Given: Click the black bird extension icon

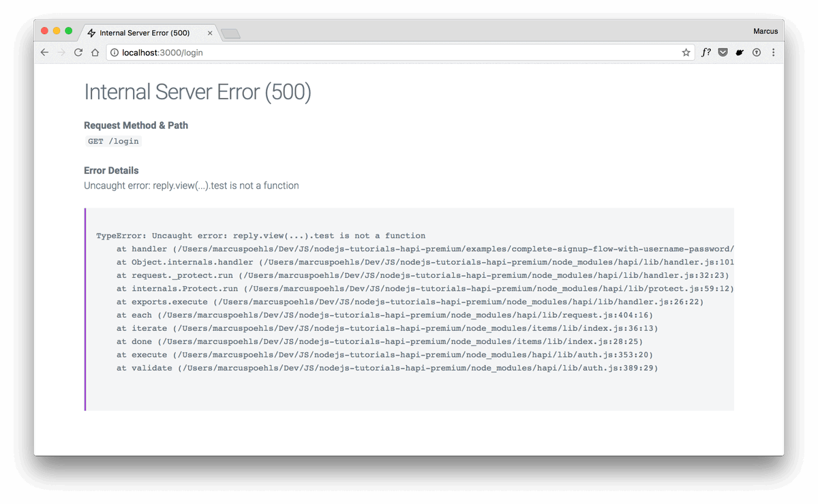Looking at the screenshot, I should [x=740, y=52].
